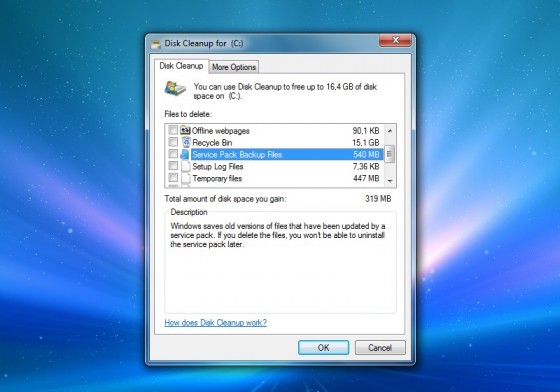Switch to the More Options tab
Viewport: 560px width, 392px height.
(234, 67)
